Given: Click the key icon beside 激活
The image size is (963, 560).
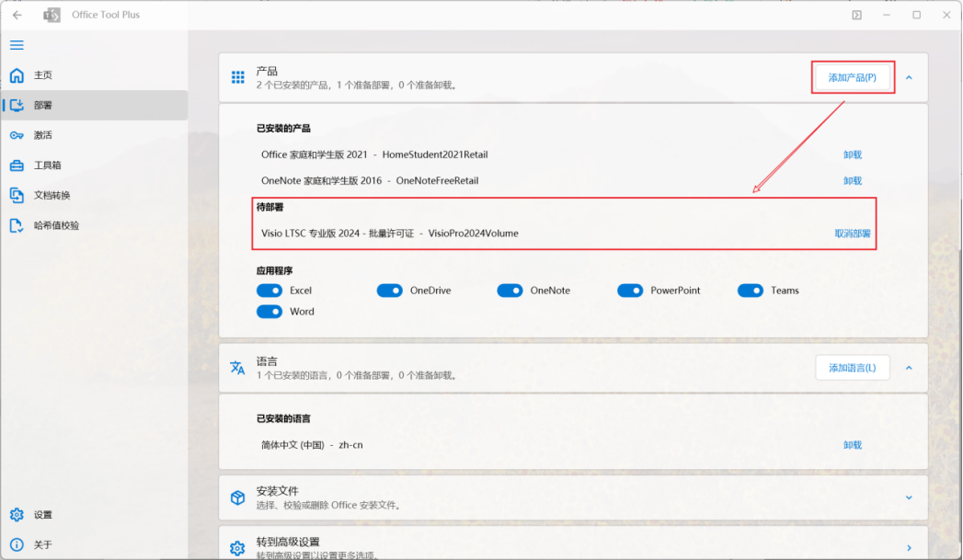Looking at the screenshot, I should click(17, 135).
